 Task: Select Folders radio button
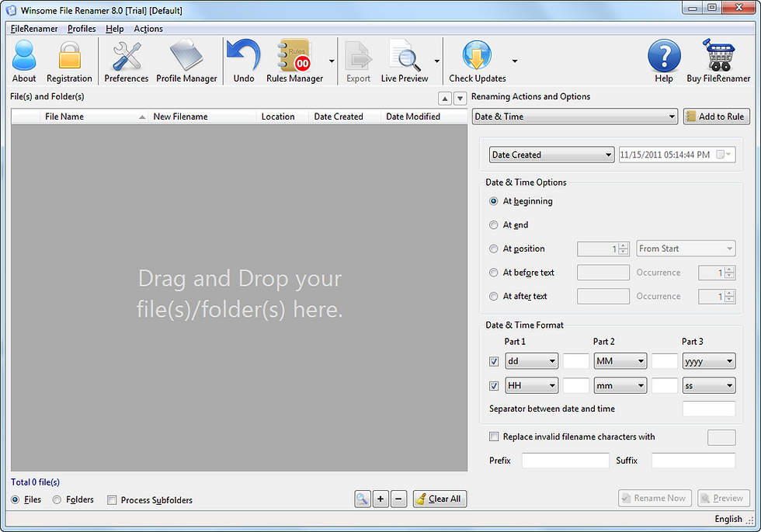coord(57,499)
